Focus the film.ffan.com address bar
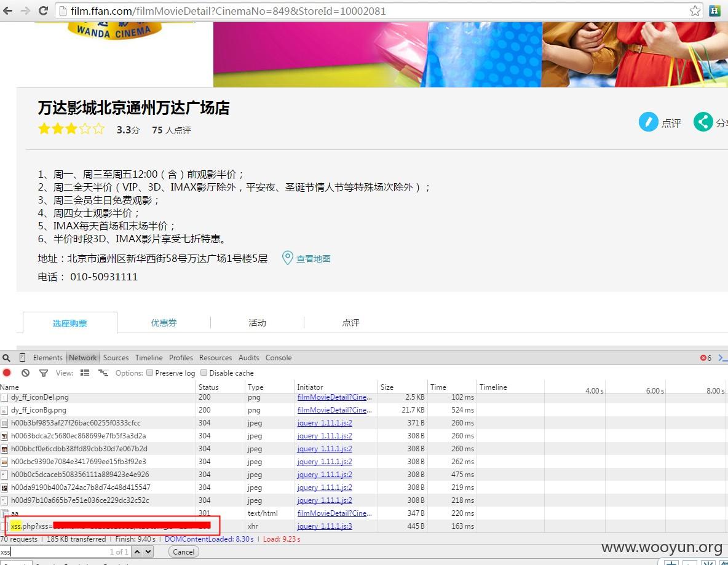Viewport: 728px width, 565px height. pyautogui.click(x=378, y=10)
